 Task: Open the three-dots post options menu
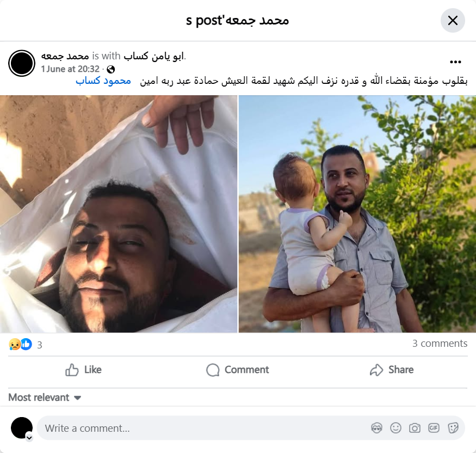click(x=455, y=62)
